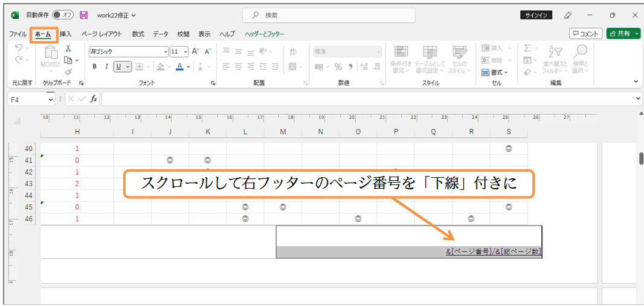Toggle Italic formatting
This screenshot has height=306, width=644.
[106, 66]
